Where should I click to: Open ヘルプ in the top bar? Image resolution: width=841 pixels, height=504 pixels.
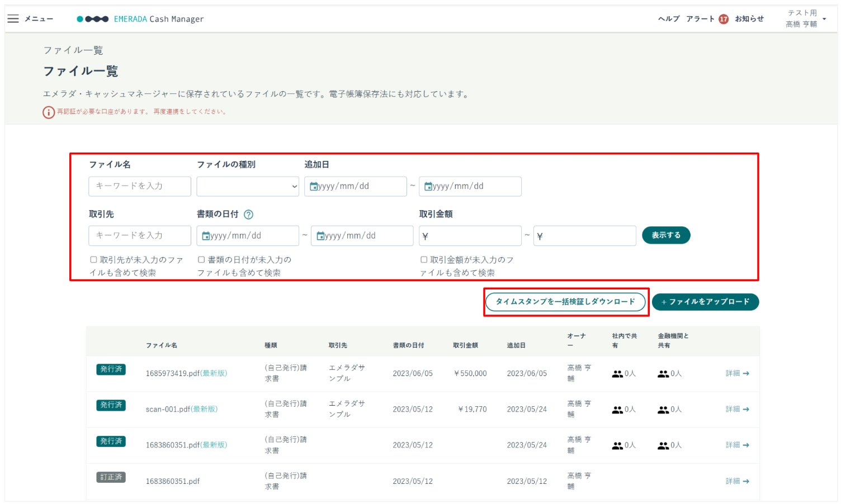[669, 19]
